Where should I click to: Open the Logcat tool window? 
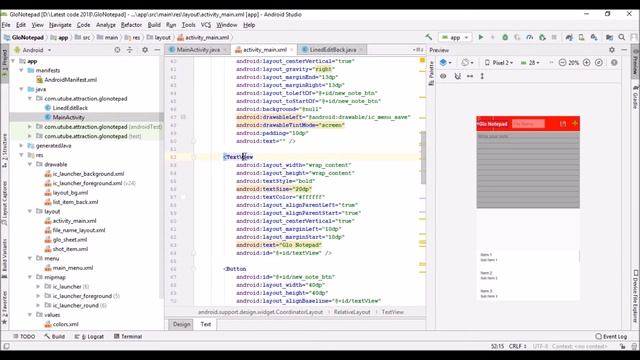coord(89,336)
